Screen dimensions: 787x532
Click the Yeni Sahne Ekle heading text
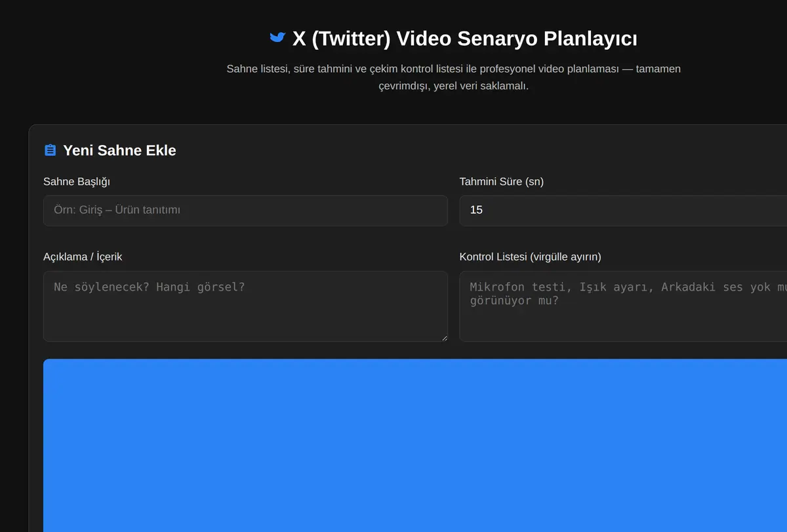[119, 150]
